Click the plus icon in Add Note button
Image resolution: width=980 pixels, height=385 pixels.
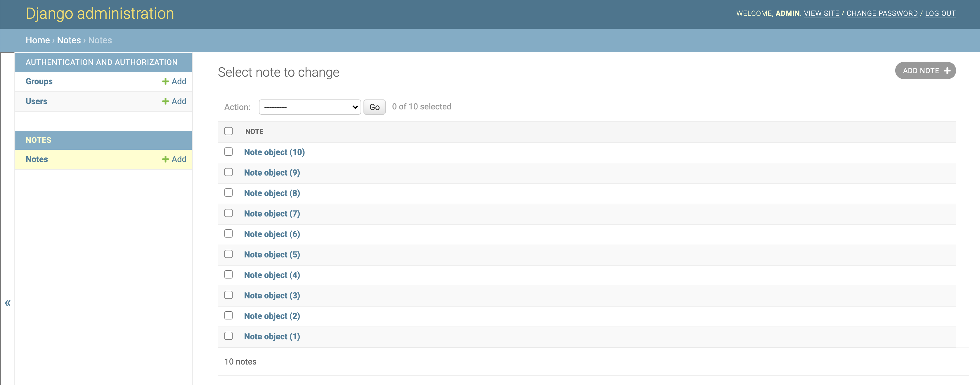point(947,71)
